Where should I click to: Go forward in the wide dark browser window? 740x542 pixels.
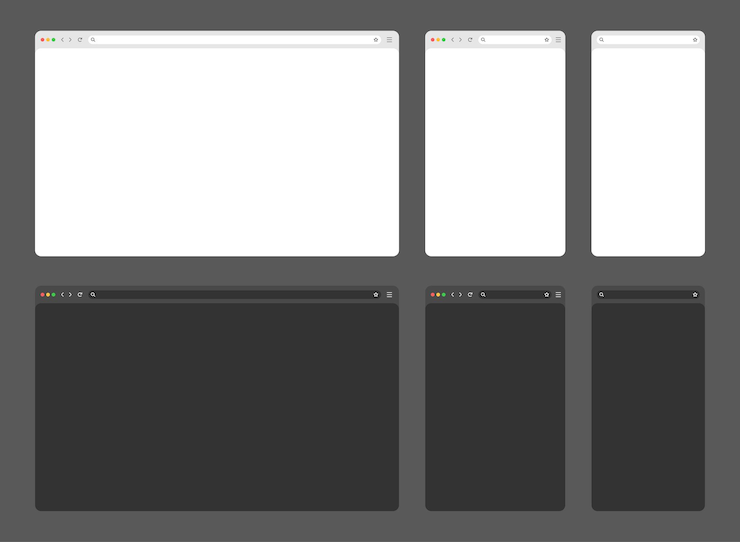(70, 295)
